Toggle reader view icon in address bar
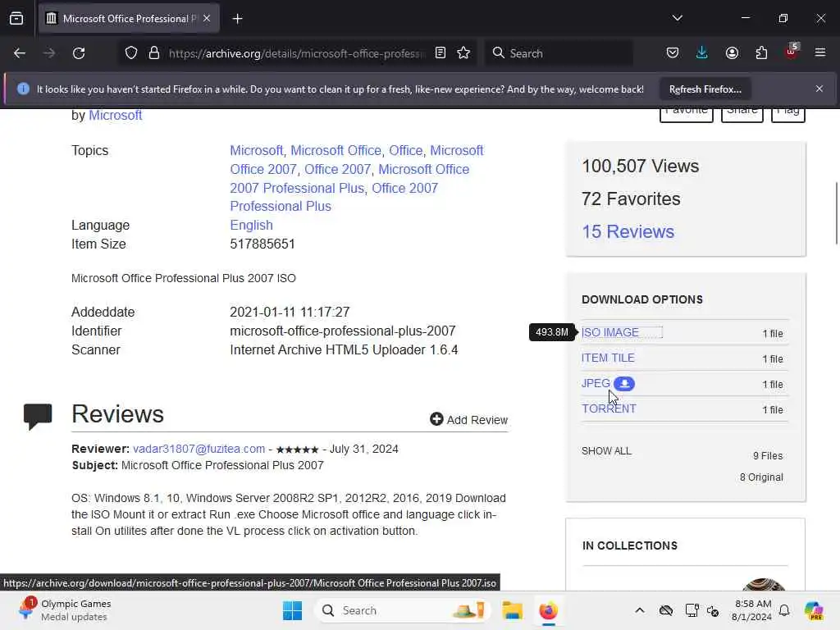Screen dimensions: 840x630 (441, 53)
